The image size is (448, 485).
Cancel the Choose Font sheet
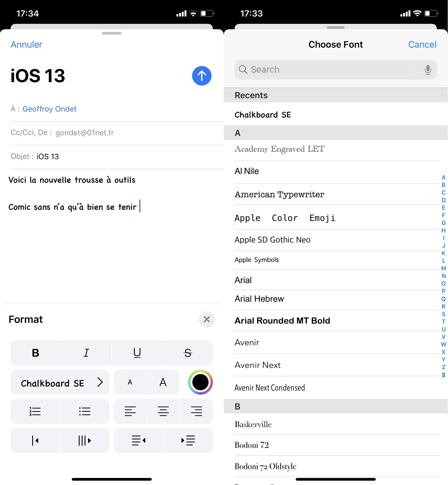422,45
